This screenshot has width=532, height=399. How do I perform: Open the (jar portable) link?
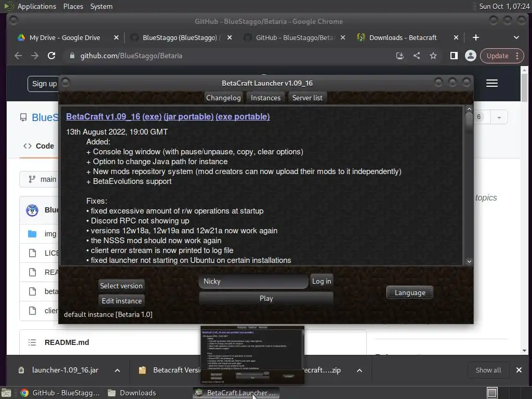[189, 117]
